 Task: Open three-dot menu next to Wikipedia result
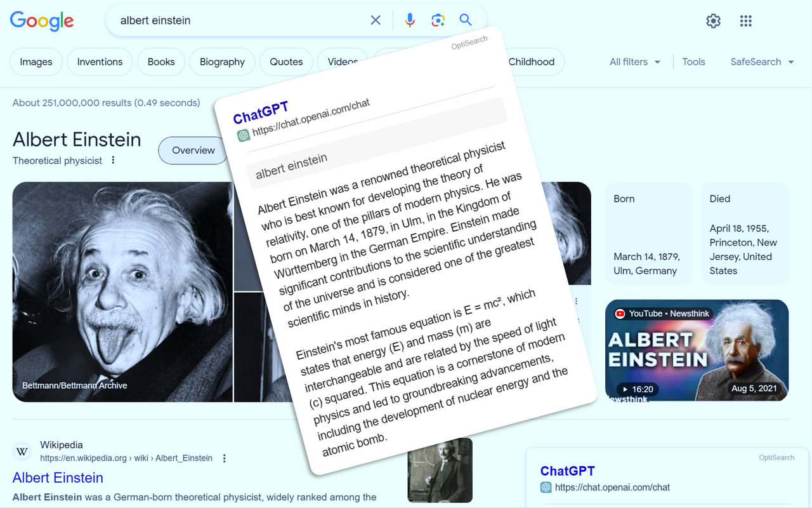(224, 458)
